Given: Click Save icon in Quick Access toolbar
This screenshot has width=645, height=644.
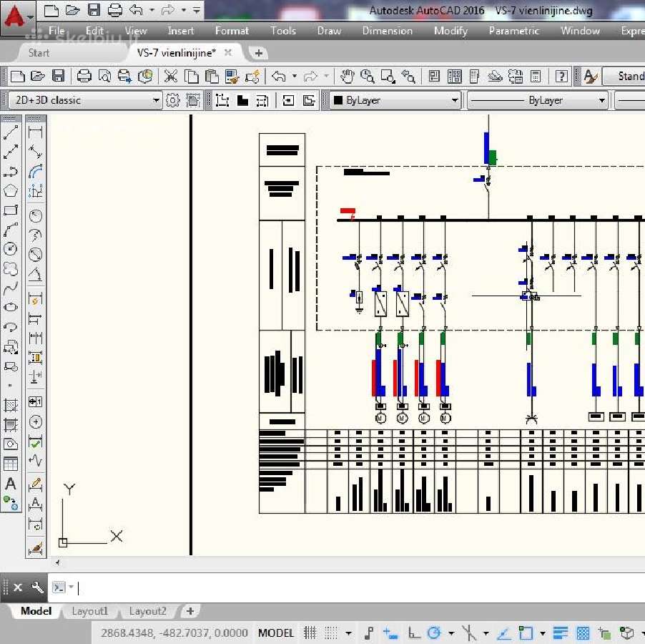Looking at the screenshot, I should pos(94,10).
